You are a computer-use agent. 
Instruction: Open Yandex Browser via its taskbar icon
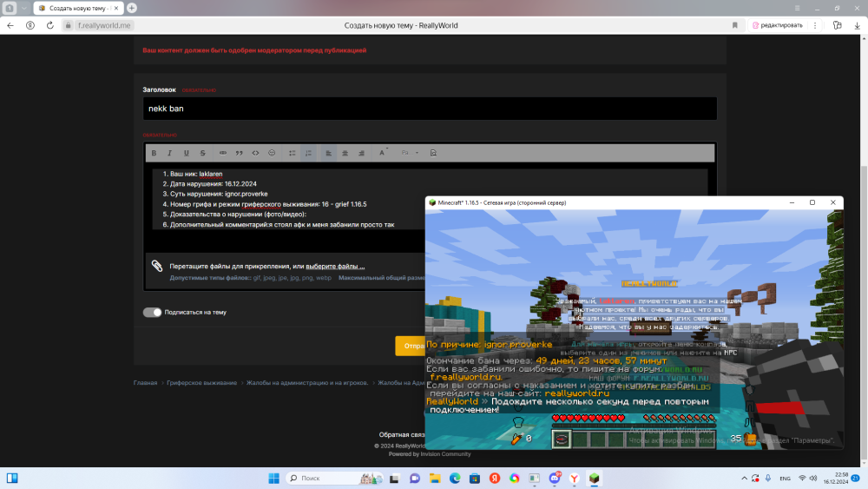[x=574, y=479]
